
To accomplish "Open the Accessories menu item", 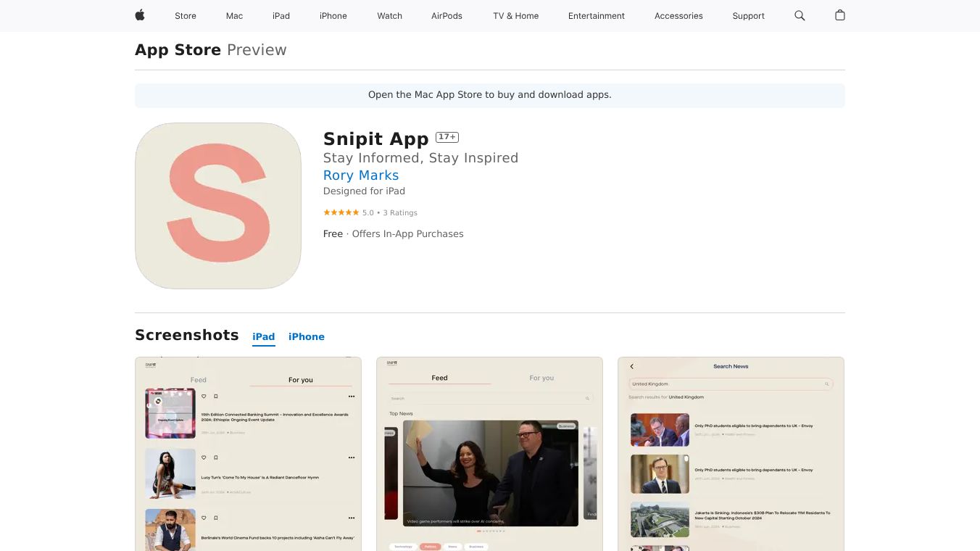I will point(678,16).
